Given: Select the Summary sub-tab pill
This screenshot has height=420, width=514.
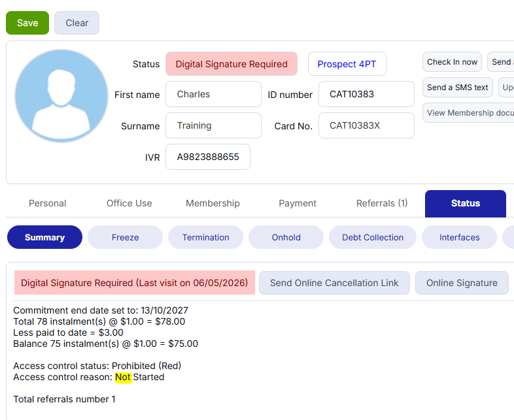Looking at the screenshot, I should click(x=44, y=237).
